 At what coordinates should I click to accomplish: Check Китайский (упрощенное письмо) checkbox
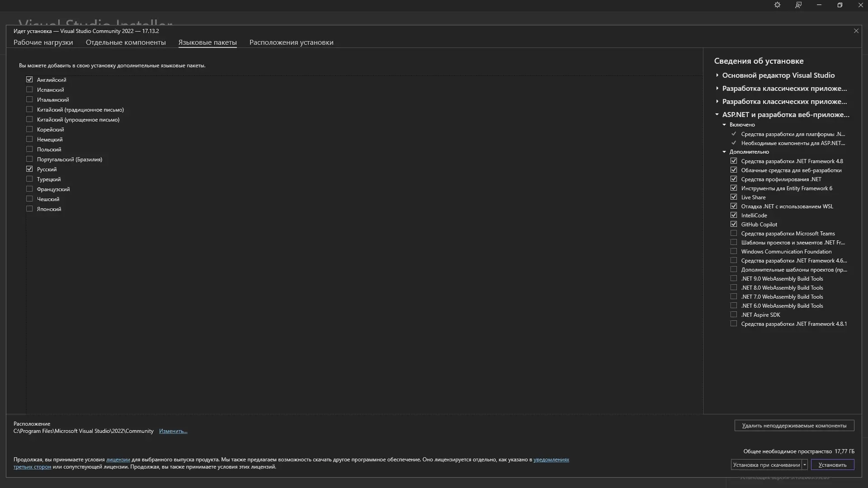[29, 119]
